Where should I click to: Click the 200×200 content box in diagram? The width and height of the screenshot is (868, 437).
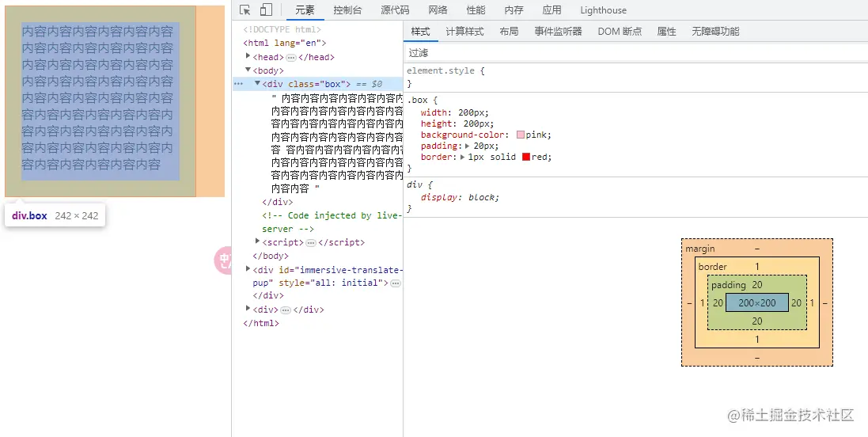pos(757,303)
